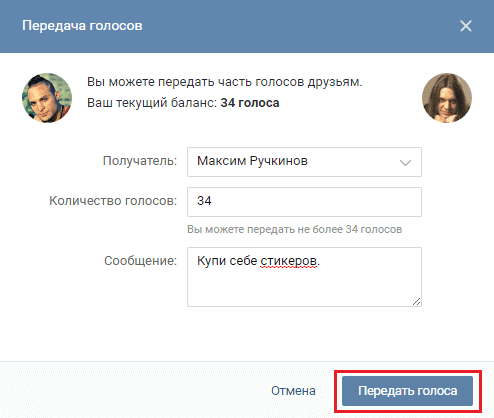Click the Получатель: label
The width and height of the screenshot is (494, 418).
coord(140,161)
